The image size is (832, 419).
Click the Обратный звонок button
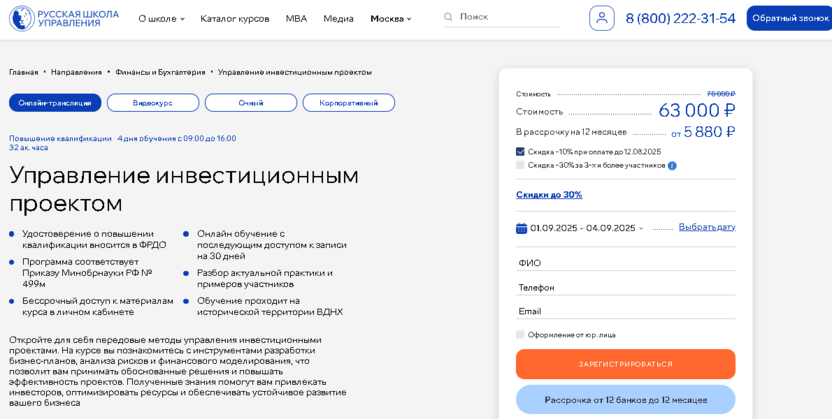pyautogui.click(x=789, y=18)
